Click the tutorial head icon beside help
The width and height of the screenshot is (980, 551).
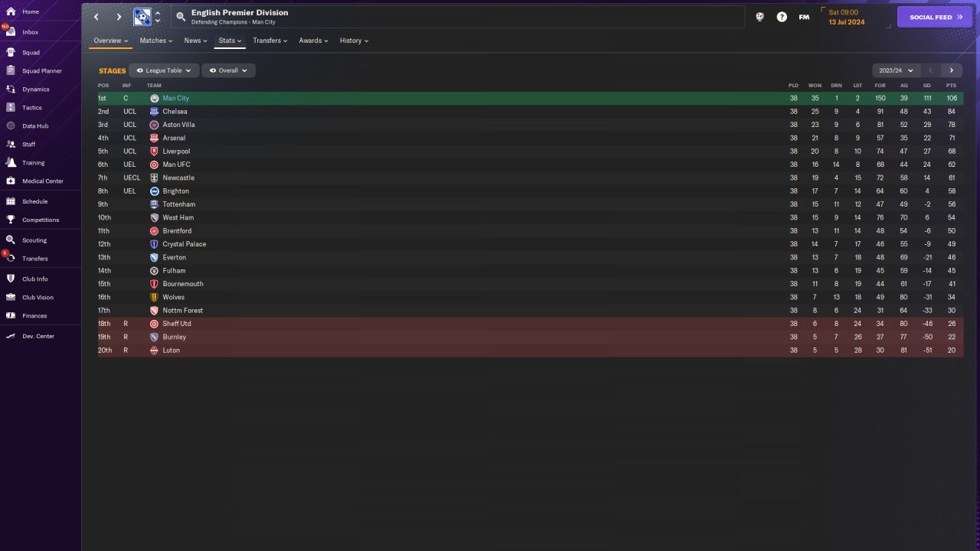click(759, 17)
